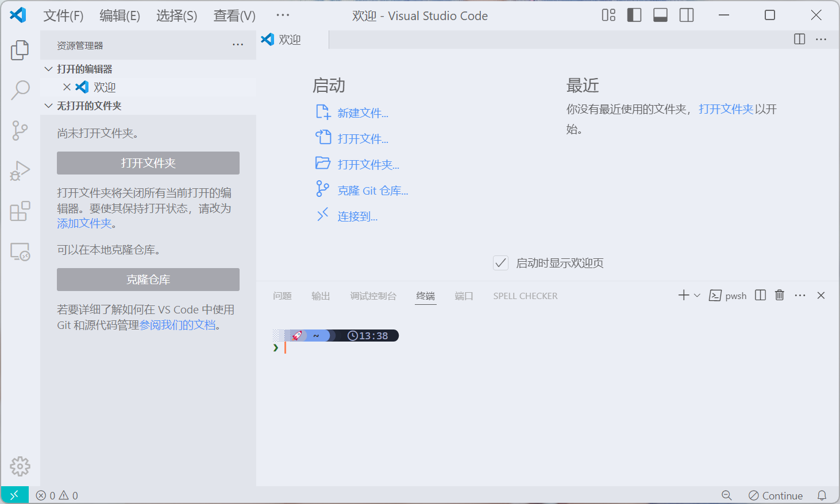The image size is (840, 504).
Task: Click 打开文件夹 link under 最近
Action: (x=726, y=109)
